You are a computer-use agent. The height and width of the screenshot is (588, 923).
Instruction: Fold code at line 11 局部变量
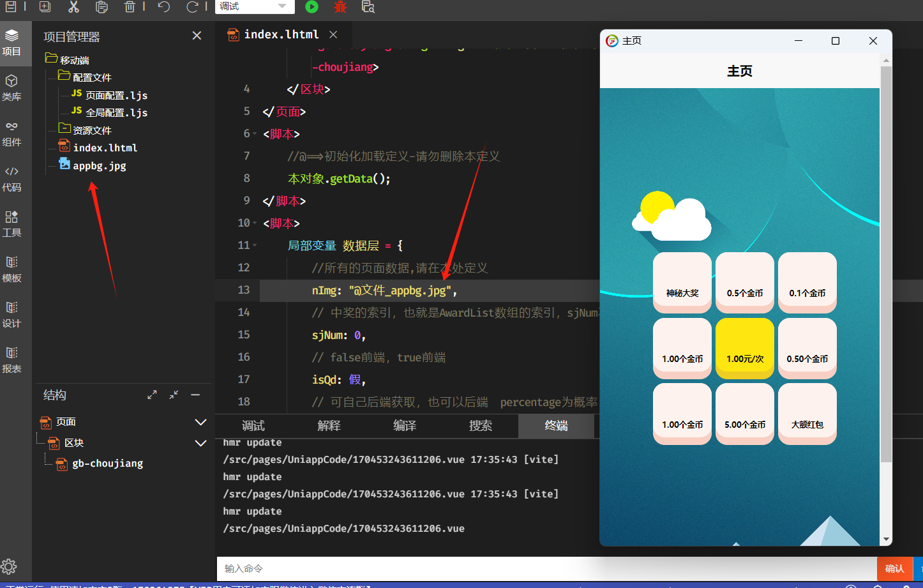point(255,246)
